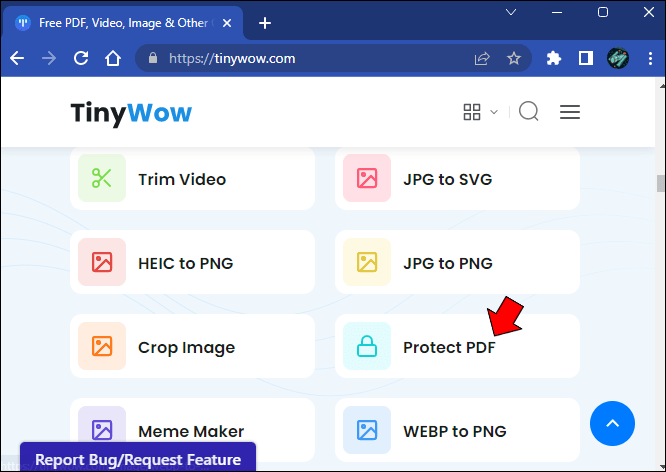View site information padlock
This screenshot has width=666, height=472.
[153, 58]
